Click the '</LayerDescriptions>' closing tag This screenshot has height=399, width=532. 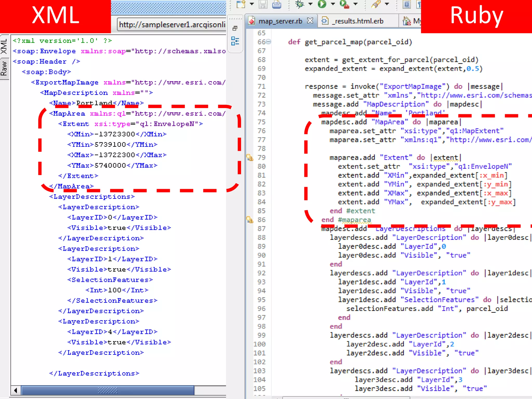(x=94, y=373)
